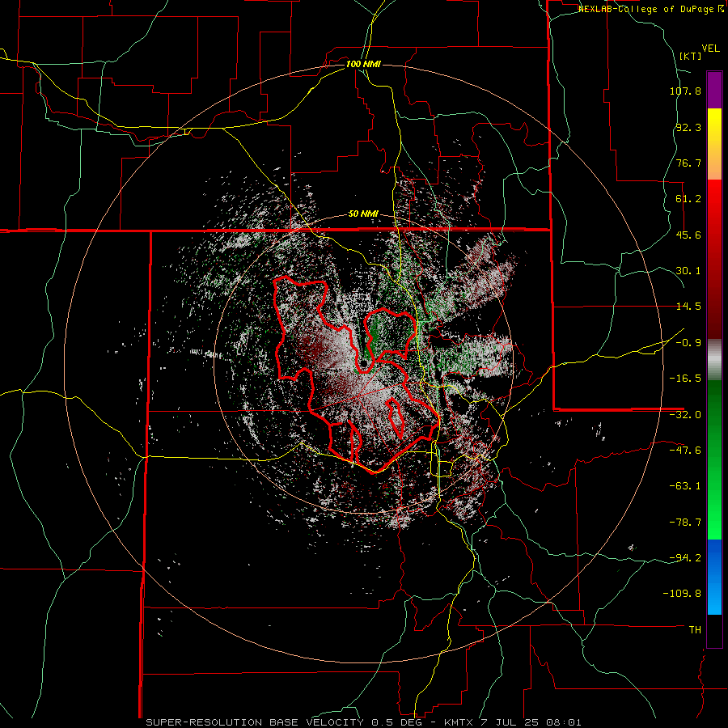This screenshot has width=728, height=728.
Task: Select the 107.8 legend value
Action: tap(685, 91)
